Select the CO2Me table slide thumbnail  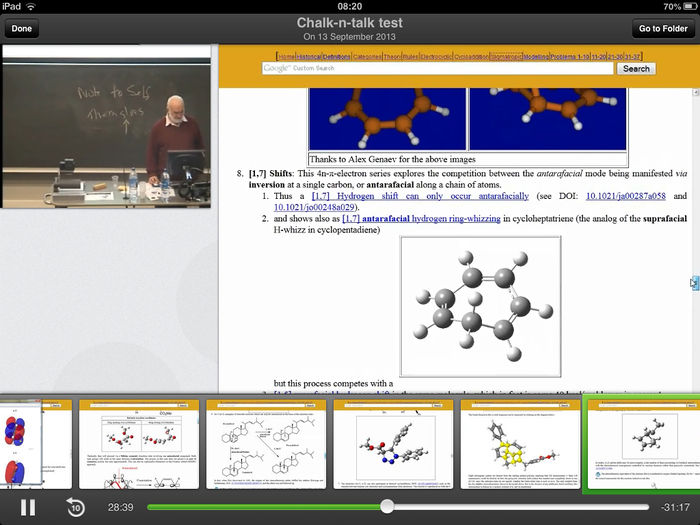(x=139, y=444)
